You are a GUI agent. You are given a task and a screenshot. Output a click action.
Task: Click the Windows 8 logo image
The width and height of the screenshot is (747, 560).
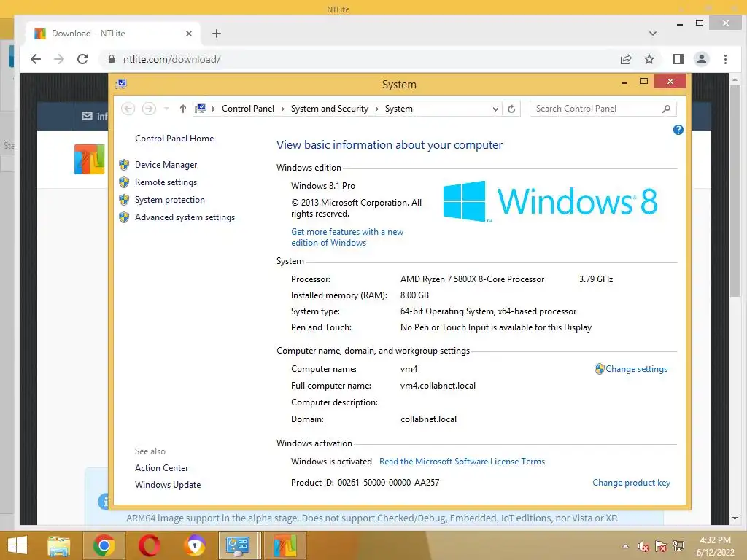[x=550, y=201]
